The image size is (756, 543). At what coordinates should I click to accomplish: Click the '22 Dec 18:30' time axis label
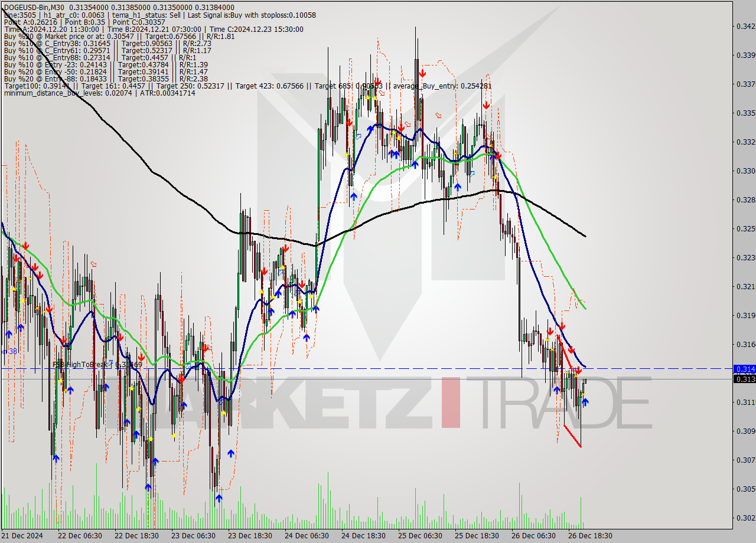click(136, 536)
